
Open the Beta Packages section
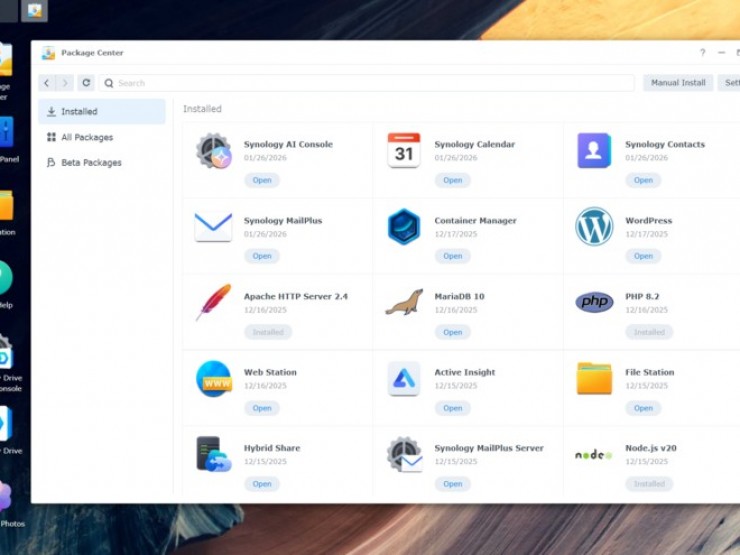(91, 162)
